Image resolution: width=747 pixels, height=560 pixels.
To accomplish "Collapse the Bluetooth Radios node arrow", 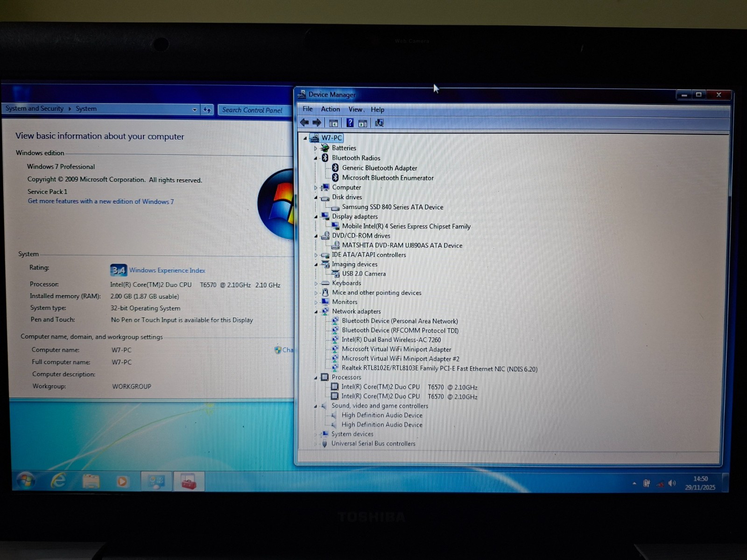I will (x=316, y=158).
